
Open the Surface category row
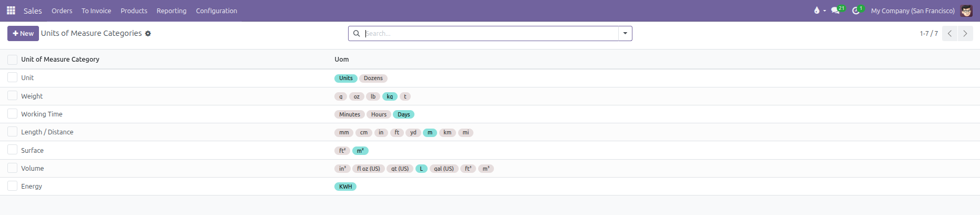490,150
